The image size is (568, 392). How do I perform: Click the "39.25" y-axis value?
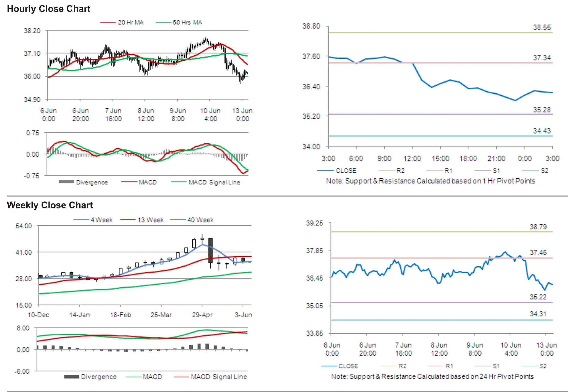click(x=315, y=223)
